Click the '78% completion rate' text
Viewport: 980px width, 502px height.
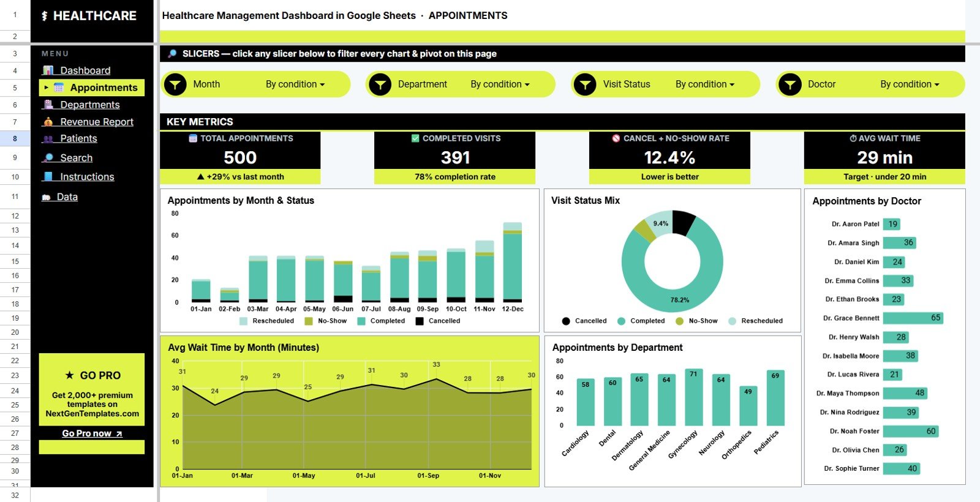pos(455,177)
